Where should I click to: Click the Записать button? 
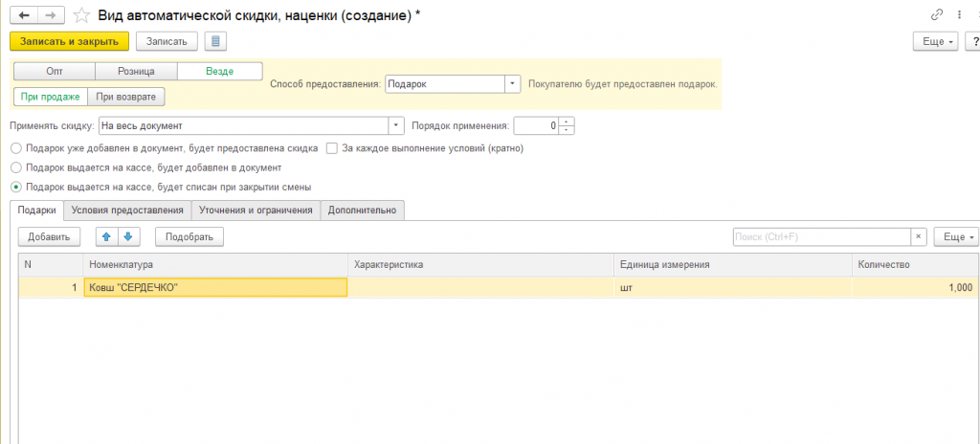tap(167, 41)
